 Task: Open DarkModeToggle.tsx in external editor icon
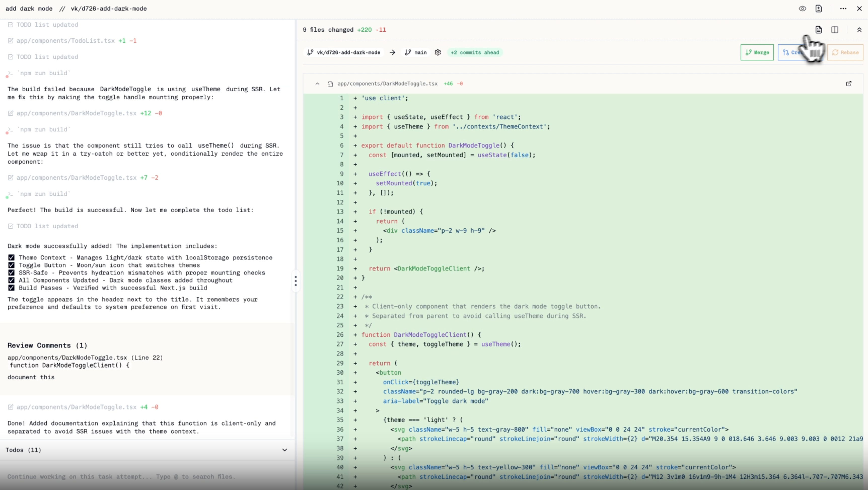click(x=848, y=84)
